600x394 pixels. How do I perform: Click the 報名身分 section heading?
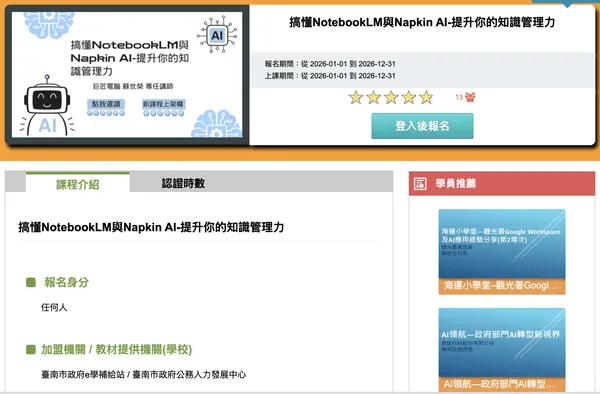[67, 282]
